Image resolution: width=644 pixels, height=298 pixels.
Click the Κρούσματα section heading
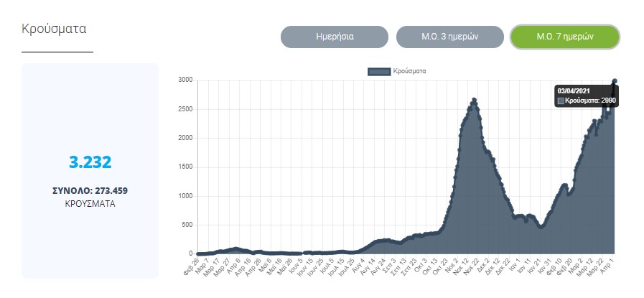tap(55, 30)
